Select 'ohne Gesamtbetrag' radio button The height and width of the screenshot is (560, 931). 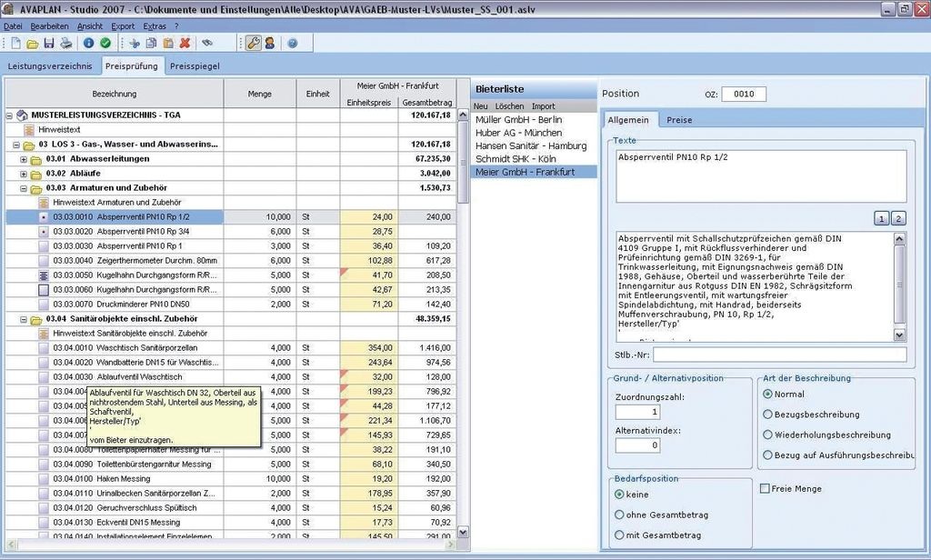(620, 515)
